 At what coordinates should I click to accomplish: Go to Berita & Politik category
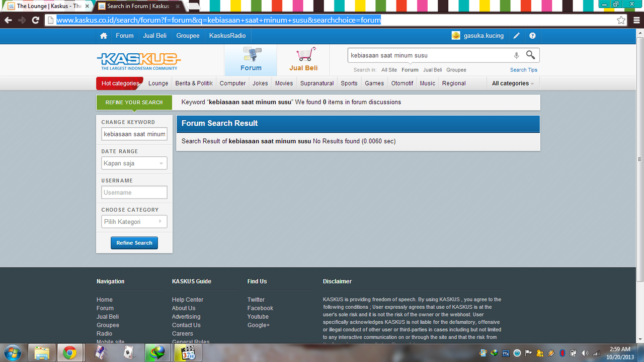click(194, 83)
